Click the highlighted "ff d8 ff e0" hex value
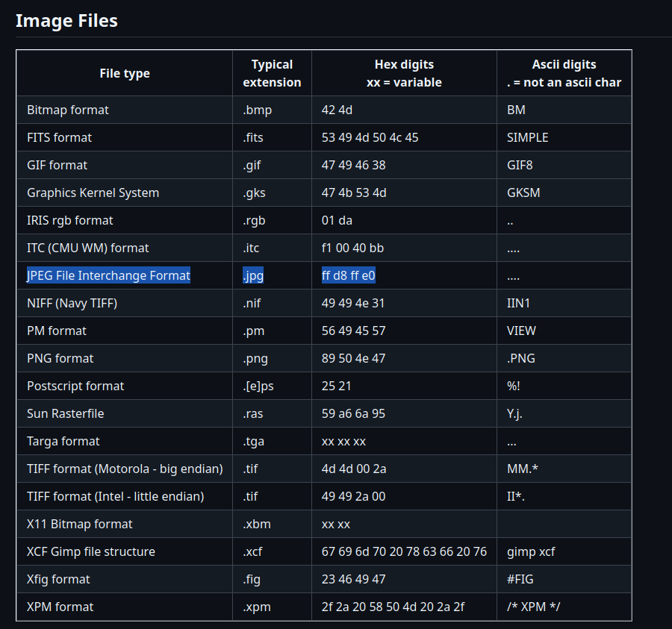The image size is (672, 629). pyautogui.click(x=348, y=275)
